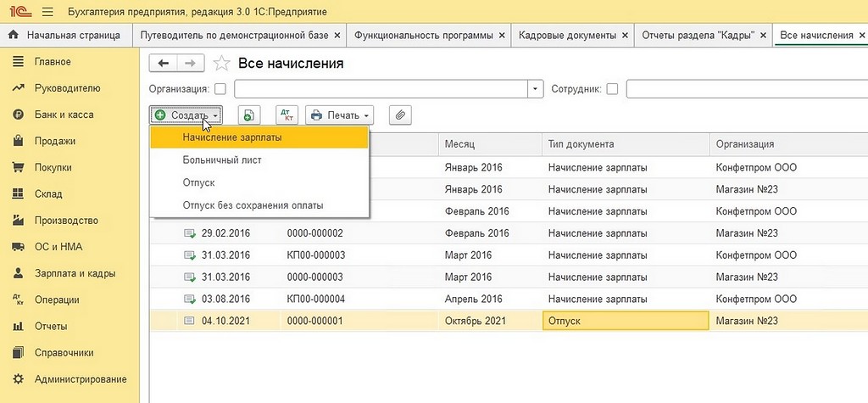The width and height of the screenshot is (868, 403).
Task: Go forward with the right arrow button
Action: tap(191, 63)
